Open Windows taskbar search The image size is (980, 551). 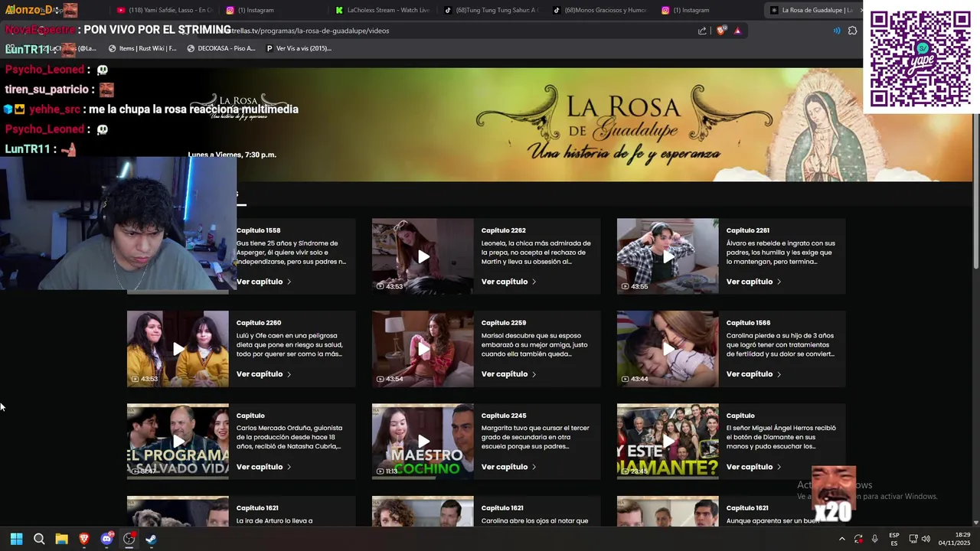pos(39,539)
